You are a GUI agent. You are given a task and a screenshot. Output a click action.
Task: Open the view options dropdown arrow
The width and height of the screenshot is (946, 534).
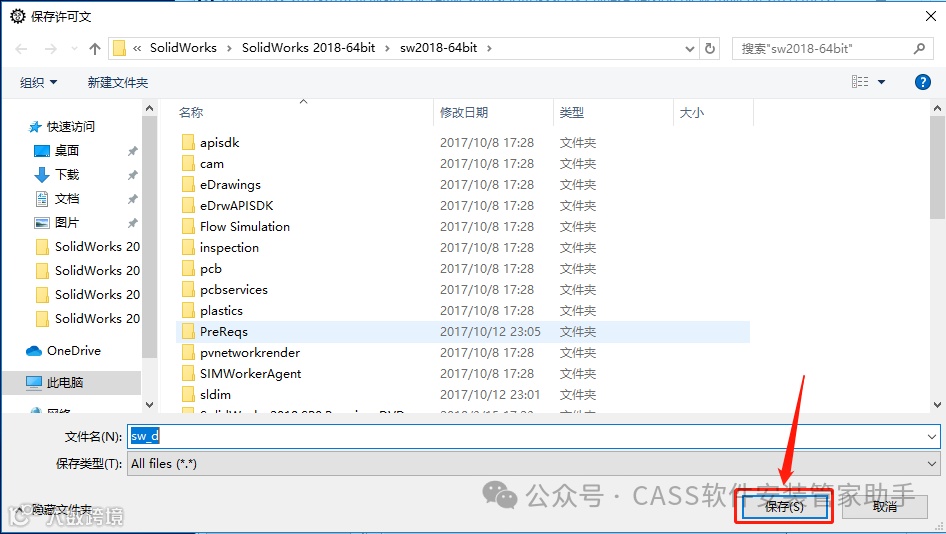tap(881, 82)
